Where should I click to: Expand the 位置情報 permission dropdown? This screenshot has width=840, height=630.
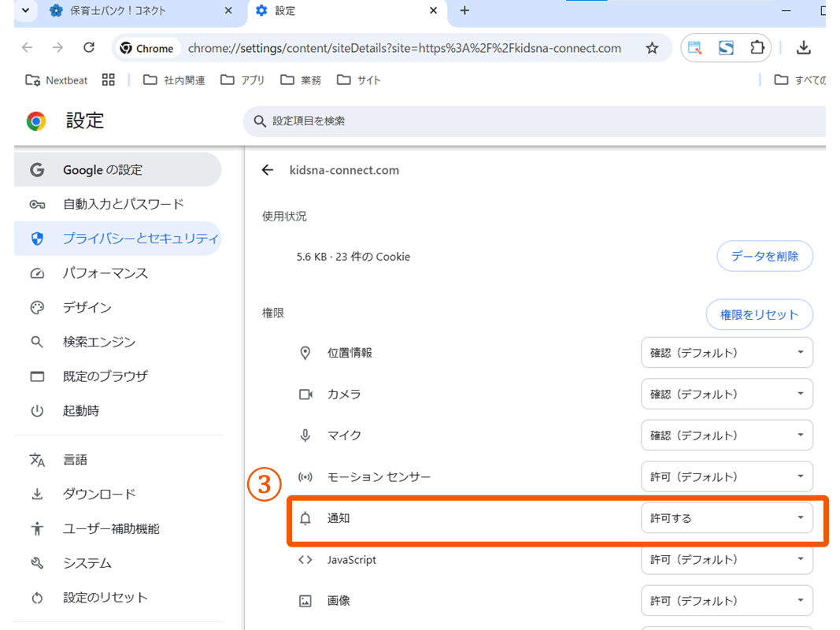click(727, 353)
